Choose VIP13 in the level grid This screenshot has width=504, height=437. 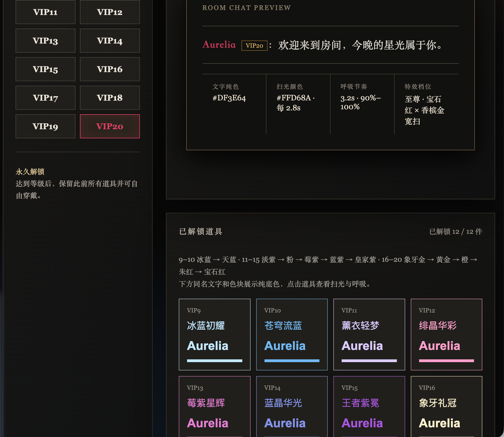tap(46, 40)
